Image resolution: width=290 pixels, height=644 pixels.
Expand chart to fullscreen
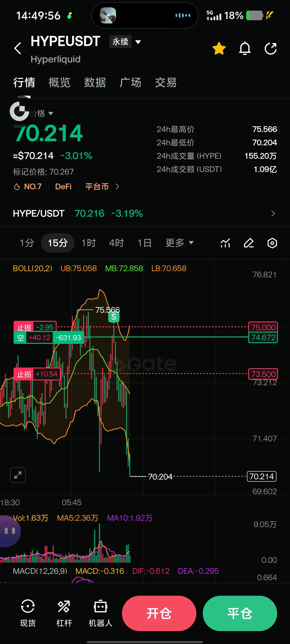coord(18,475)
